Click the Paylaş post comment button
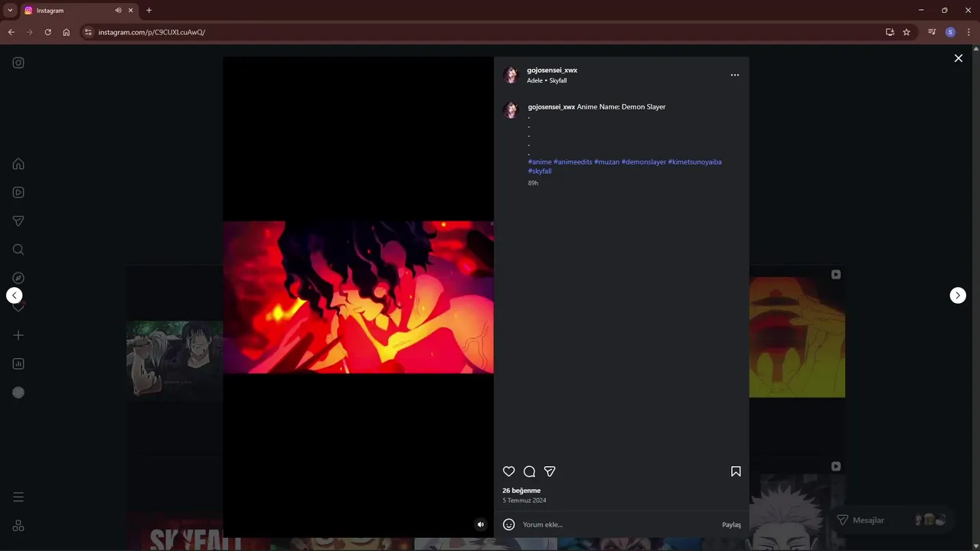 731,525
